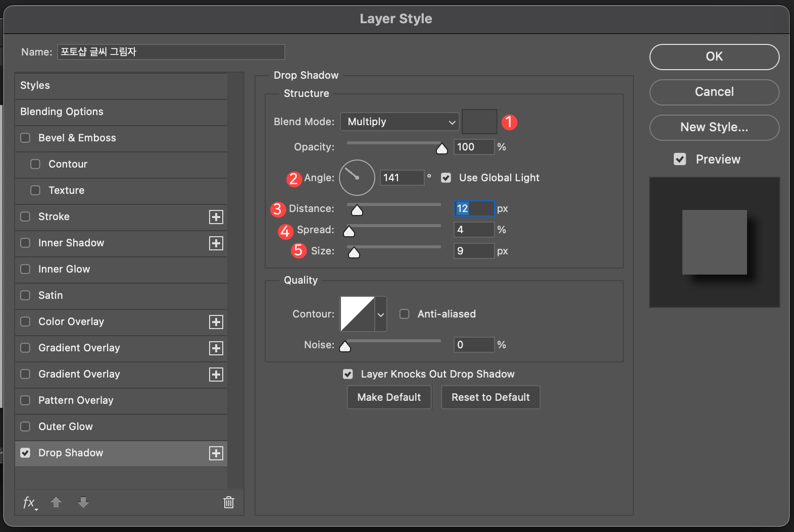
Task: Enable the Contour sub-option checkbox
Action: (x=35, y=164)
